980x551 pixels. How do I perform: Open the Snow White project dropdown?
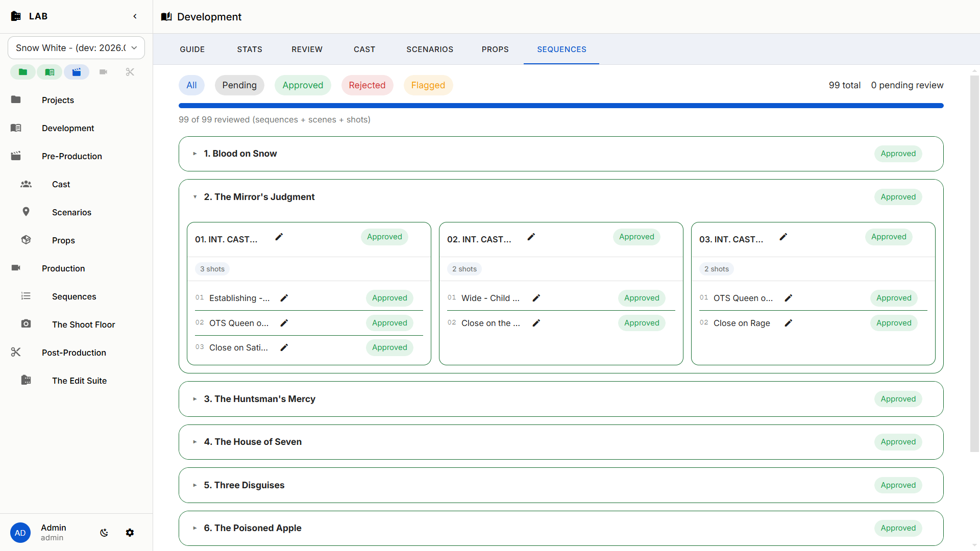(76, 47)
